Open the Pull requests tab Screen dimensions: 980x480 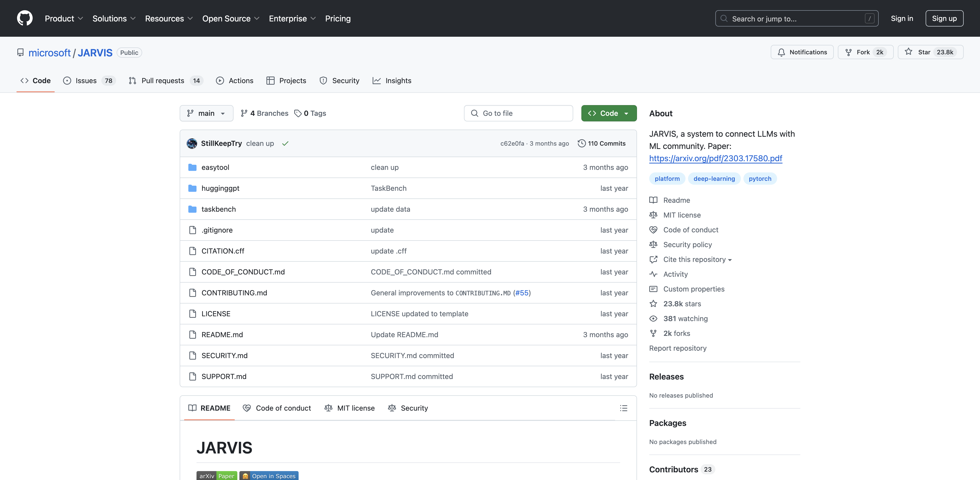(166, 81)
